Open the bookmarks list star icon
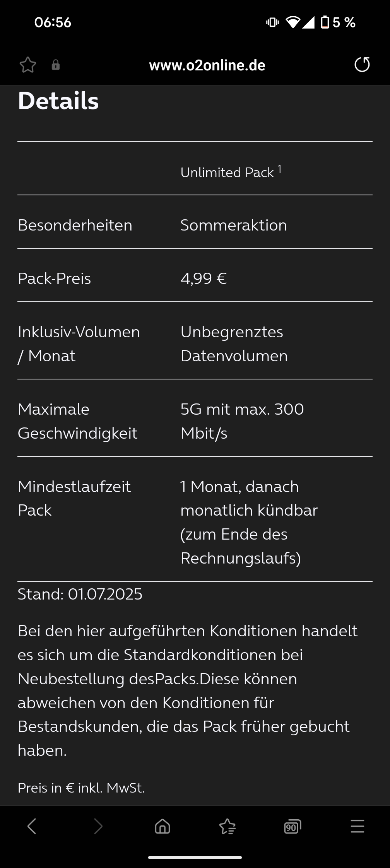 [x=227, y=827]
